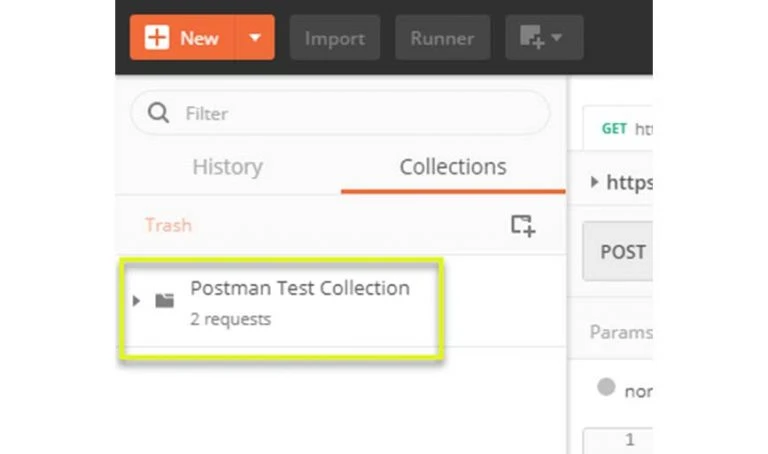Switch to the History tab

click(227, 167)
